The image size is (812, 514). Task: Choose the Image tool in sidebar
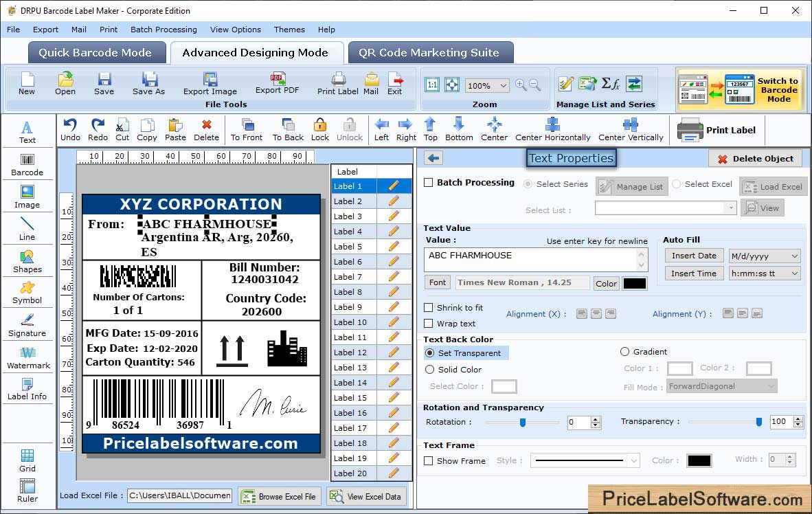pos(27,197)
